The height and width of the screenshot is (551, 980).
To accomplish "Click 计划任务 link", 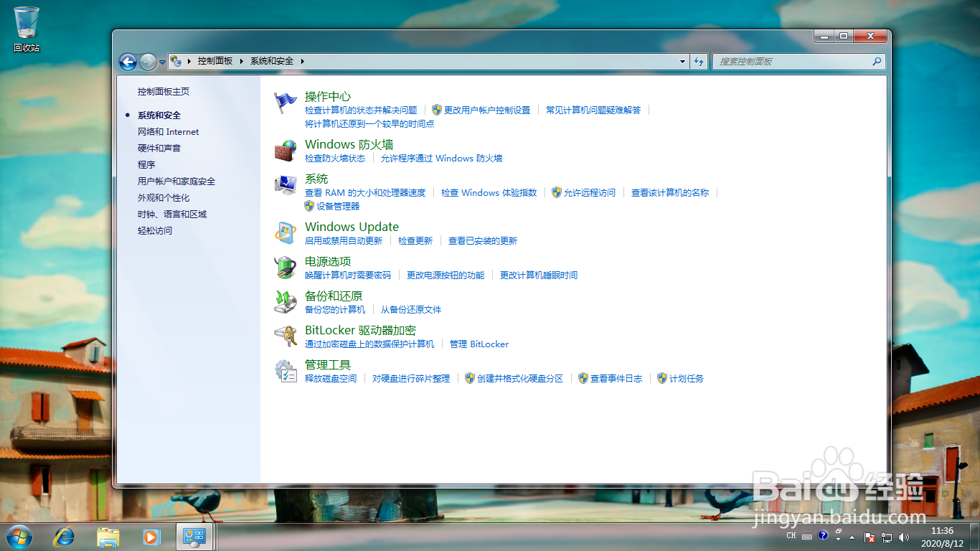I will coord(687,379).
